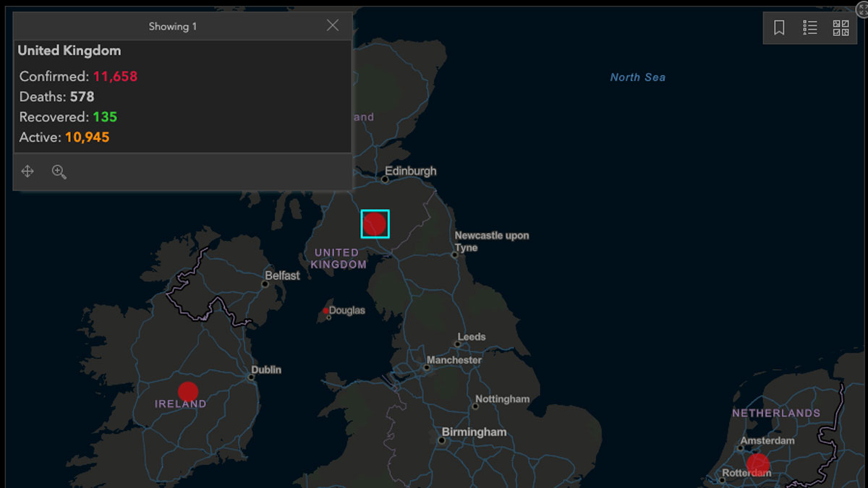Screen dimensions: 868x488
Task: Select the red Netherlands case marker
Action: [x=757, y=463]
